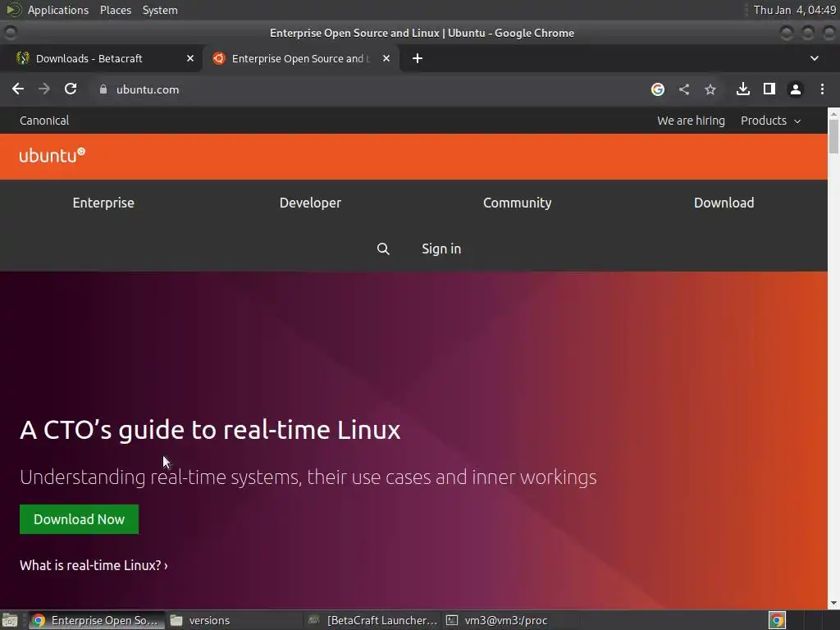Click the Sign in link
Screen dimensions: 840x630
441,249
